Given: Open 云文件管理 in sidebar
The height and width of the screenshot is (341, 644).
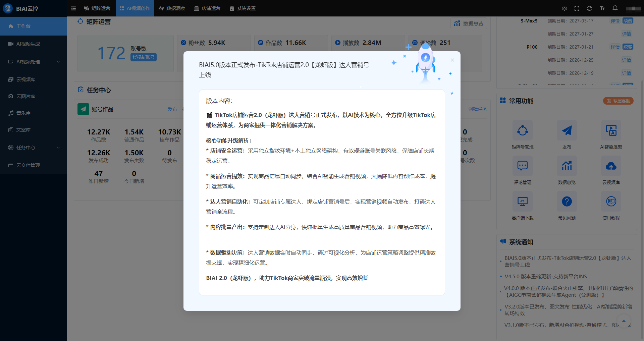Looking at the screenshot, I should tap(34, 165).
